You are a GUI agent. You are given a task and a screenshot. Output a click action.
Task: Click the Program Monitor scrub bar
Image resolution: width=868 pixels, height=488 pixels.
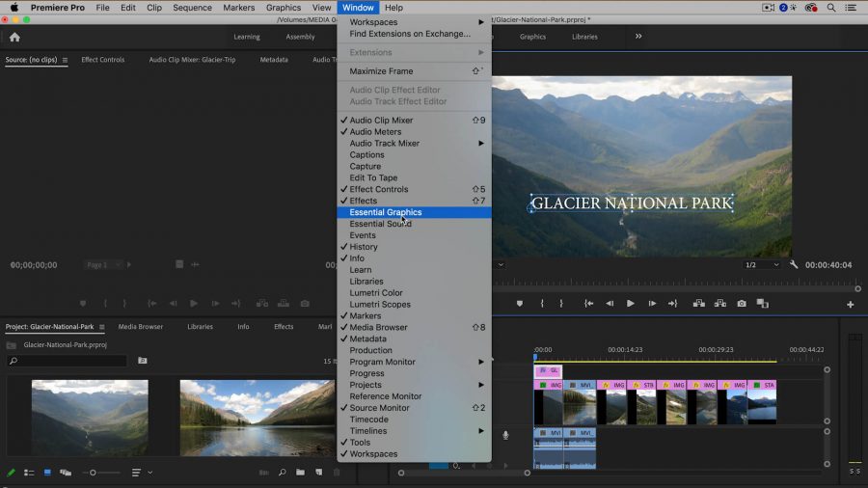point(675,288)
